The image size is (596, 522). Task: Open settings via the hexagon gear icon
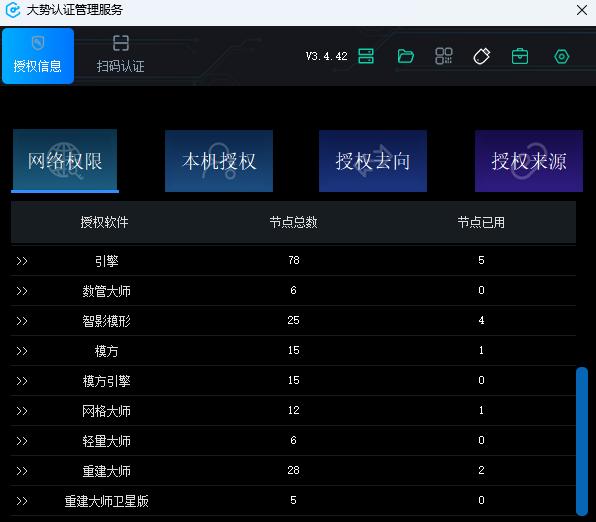561,57
